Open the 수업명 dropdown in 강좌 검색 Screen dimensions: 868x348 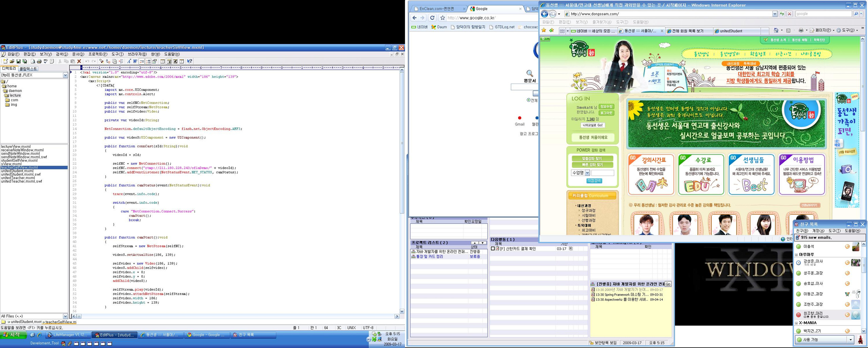(x=587, y=173)
